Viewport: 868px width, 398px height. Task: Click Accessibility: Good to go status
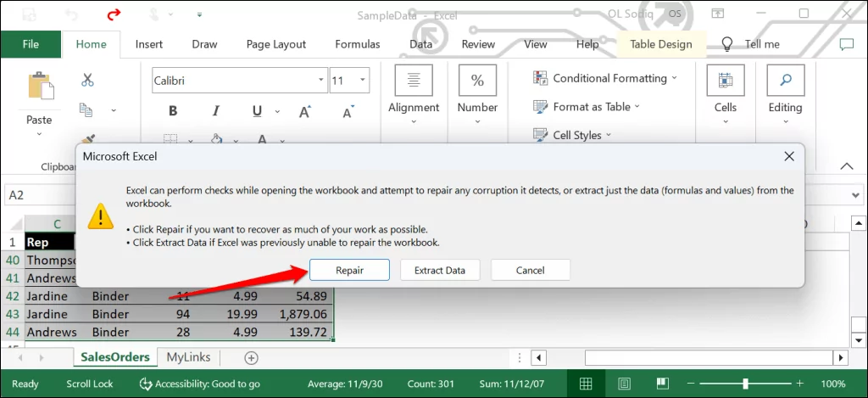point(199,384)
